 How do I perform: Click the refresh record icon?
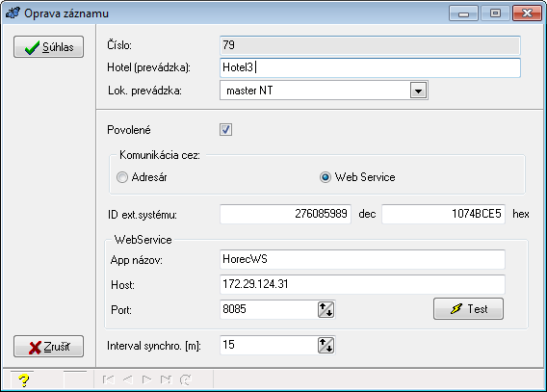186,379
